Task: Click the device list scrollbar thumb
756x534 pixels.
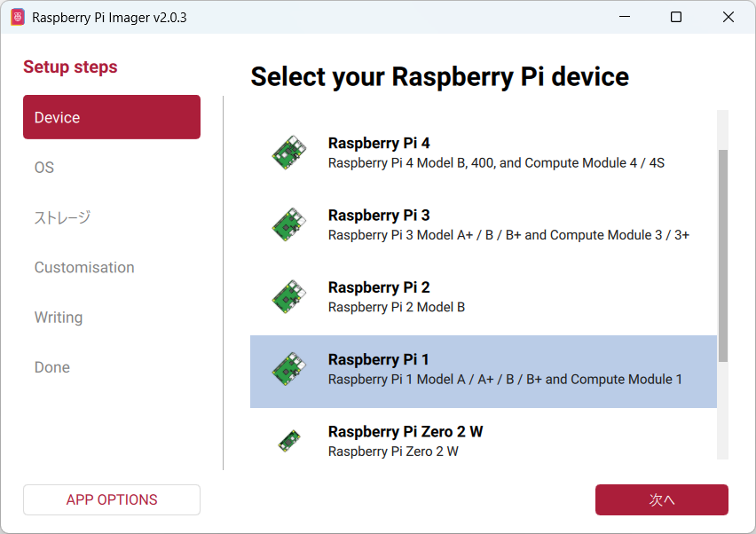Action: point(723,255)
